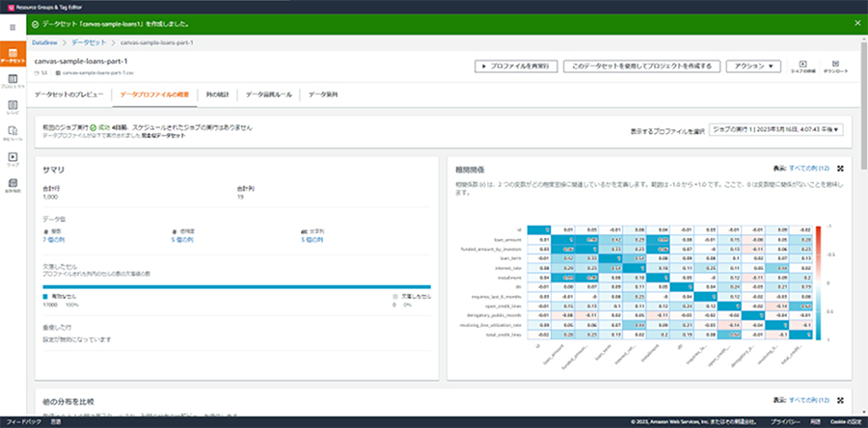Click the valid cells progress bar
Viewport: 868px width, 428px height.
tap(236, 287)
